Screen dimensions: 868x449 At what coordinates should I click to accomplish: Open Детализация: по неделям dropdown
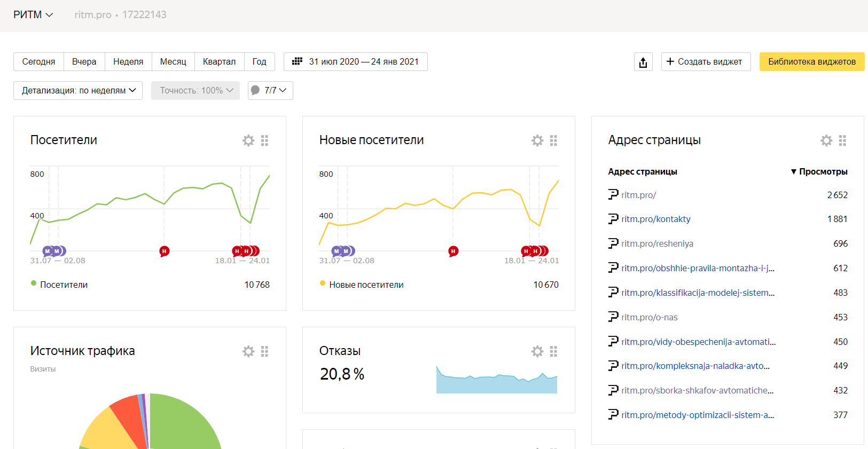(78, 91)
